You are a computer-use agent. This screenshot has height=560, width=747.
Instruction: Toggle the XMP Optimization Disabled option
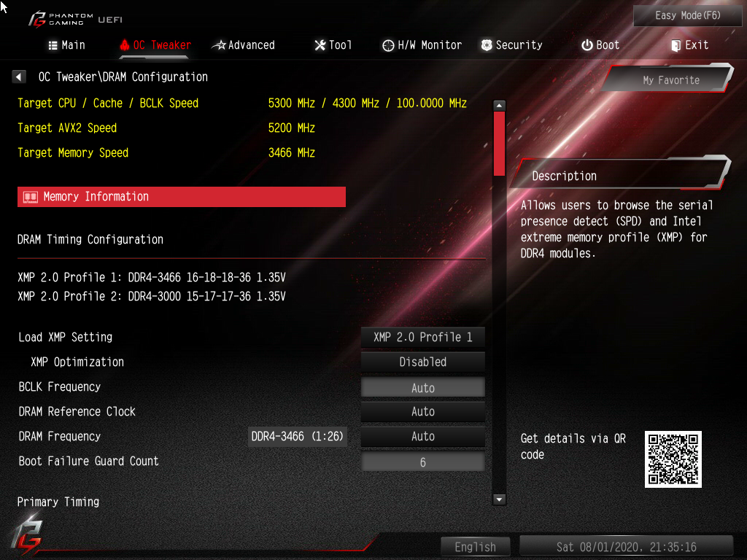pos(423,362)
